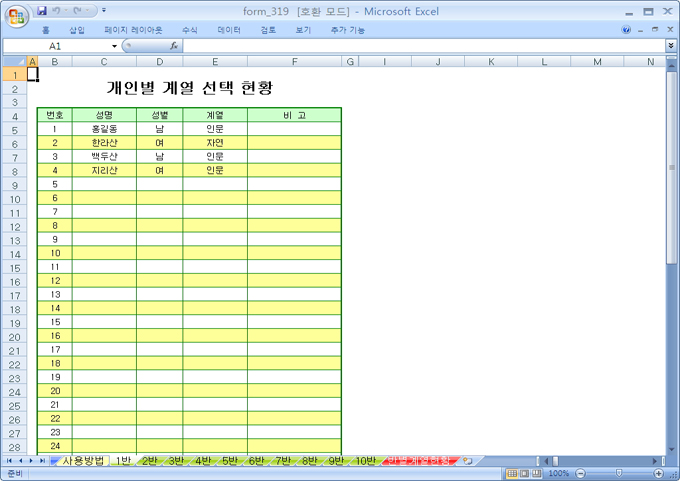Click the Save icon in quick access toolbar
The image size is (680, 481).
coord(43,11)
